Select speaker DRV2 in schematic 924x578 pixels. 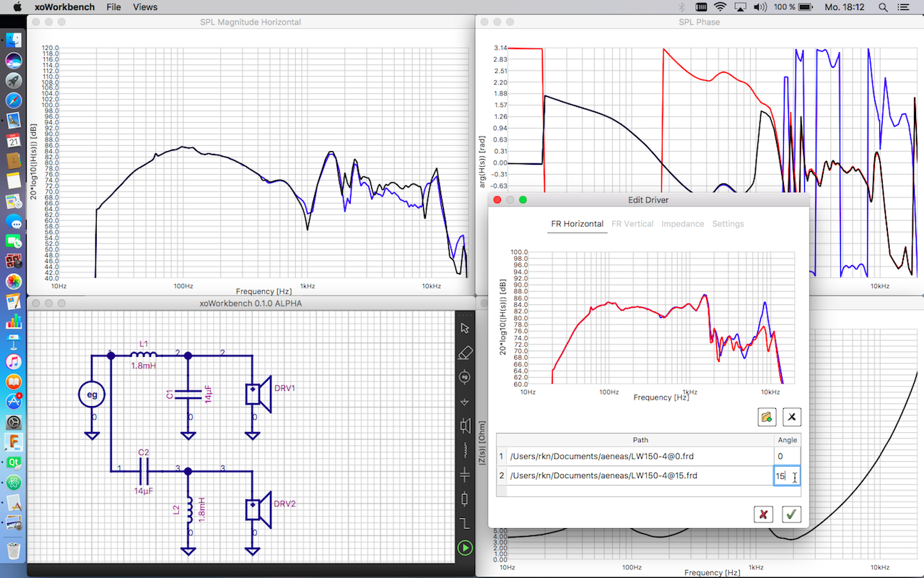click(x=258, y=510)
